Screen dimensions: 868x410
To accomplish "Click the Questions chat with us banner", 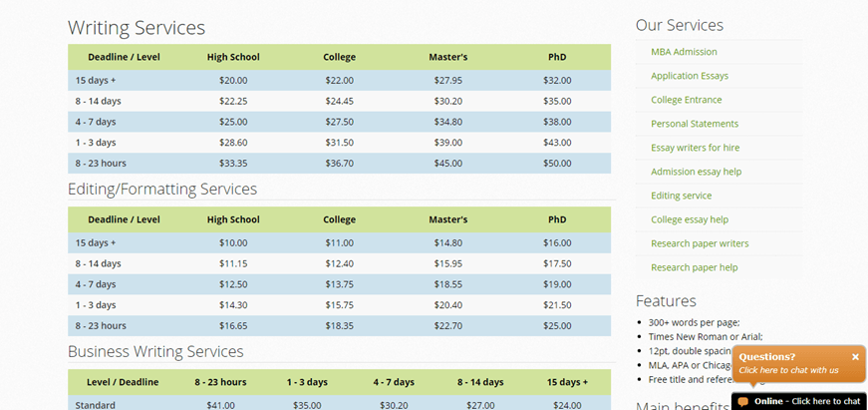I will [798, 364].
